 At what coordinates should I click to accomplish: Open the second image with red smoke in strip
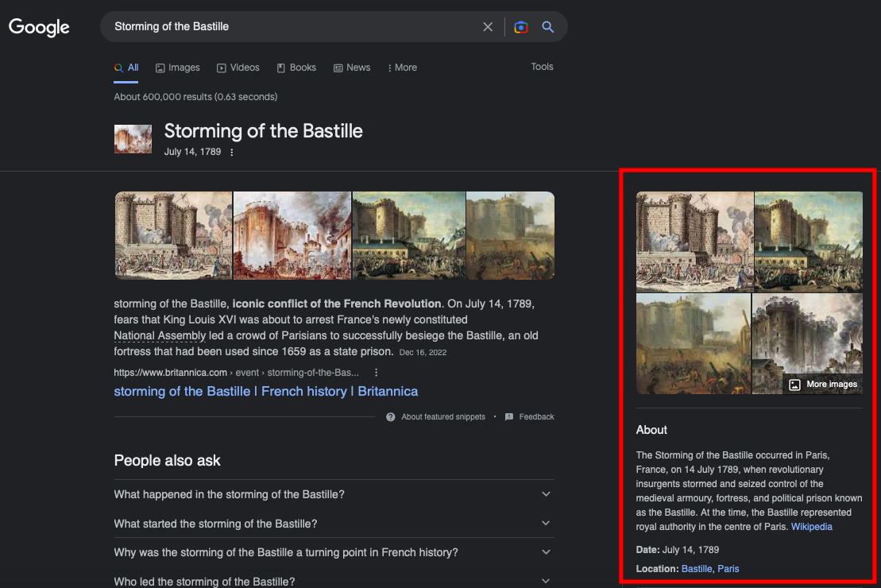click(292, 235)
